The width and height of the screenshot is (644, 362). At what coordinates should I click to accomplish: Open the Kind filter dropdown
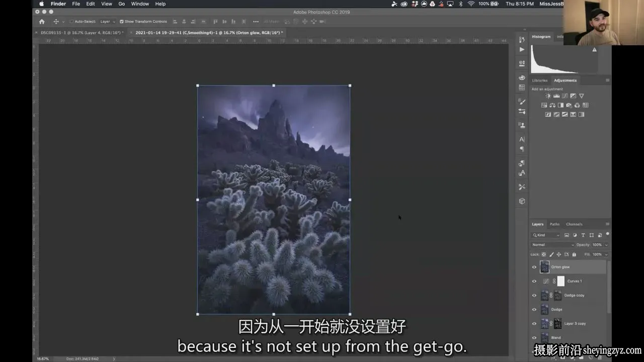546,235
